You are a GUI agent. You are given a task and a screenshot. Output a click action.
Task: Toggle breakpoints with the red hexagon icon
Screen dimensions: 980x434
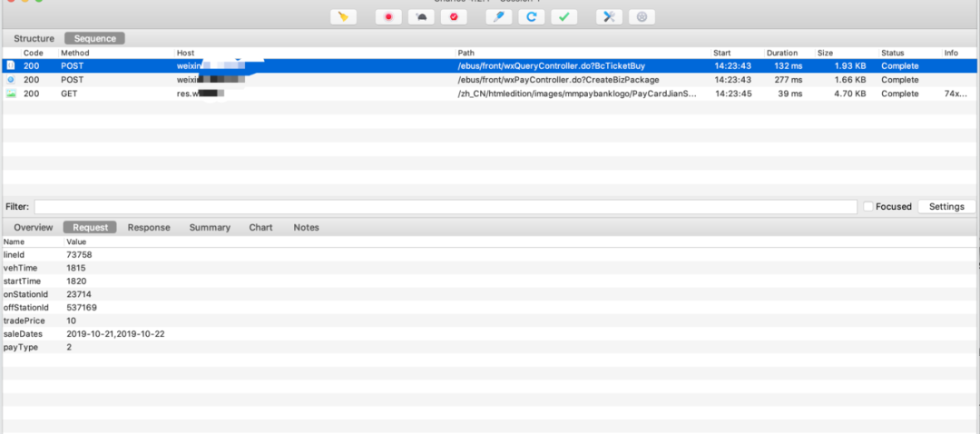point(453,17)
